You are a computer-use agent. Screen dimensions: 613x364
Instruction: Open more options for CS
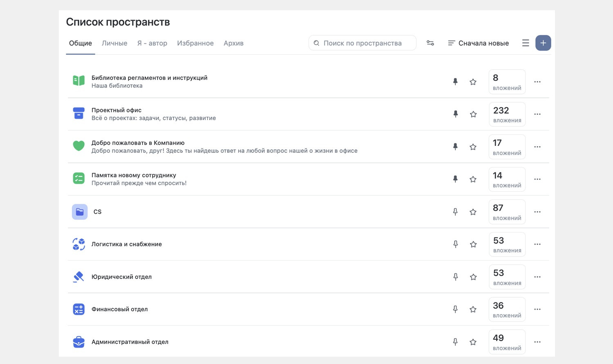[x=537, y=212]
